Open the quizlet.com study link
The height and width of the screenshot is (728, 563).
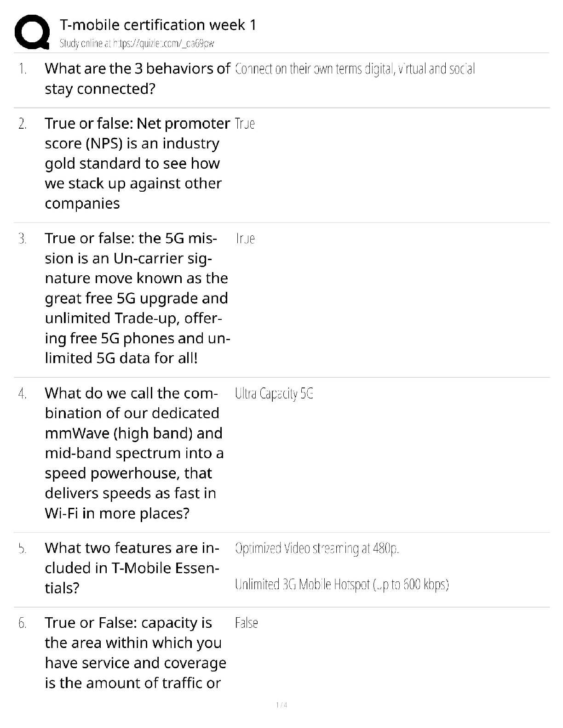pos(137,44)
